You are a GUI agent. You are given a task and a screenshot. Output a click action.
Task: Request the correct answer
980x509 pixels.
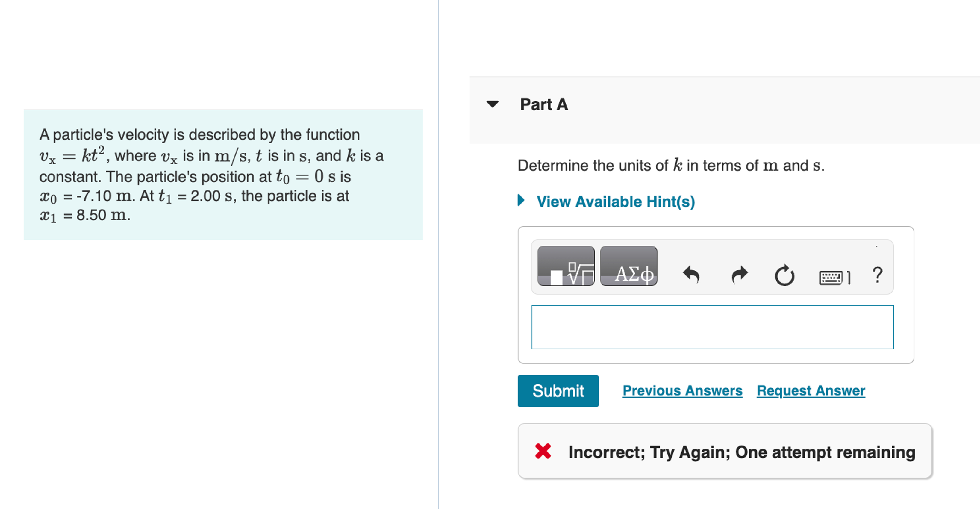[x=811, y=390]
